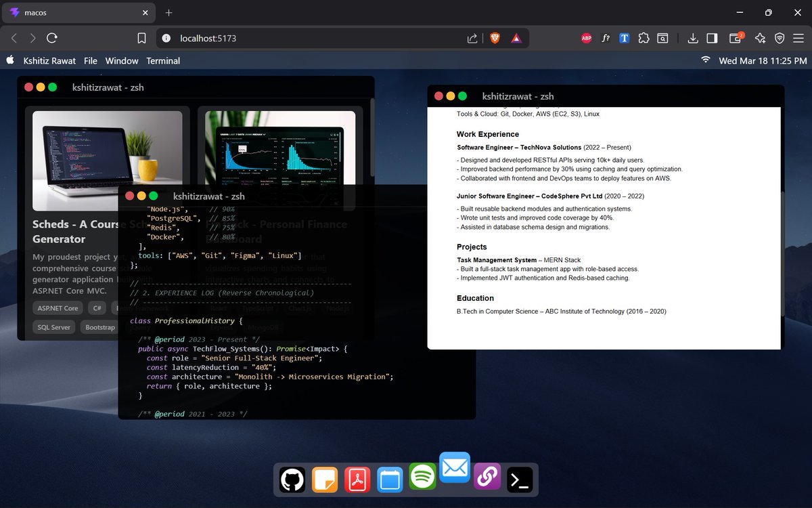Click the 'Education' heading in the resume
The height and width of the screenshot is (508, 812).
click(x=475, y=298)
